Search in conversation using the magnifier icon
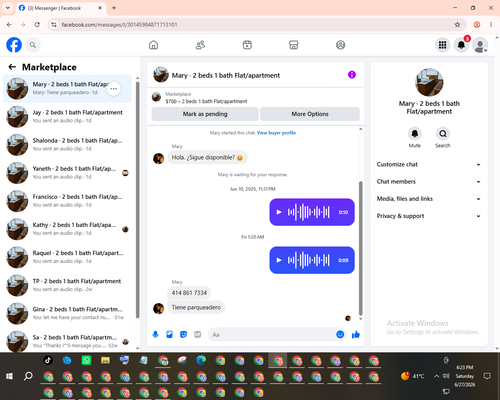 (x=443, y=134)
